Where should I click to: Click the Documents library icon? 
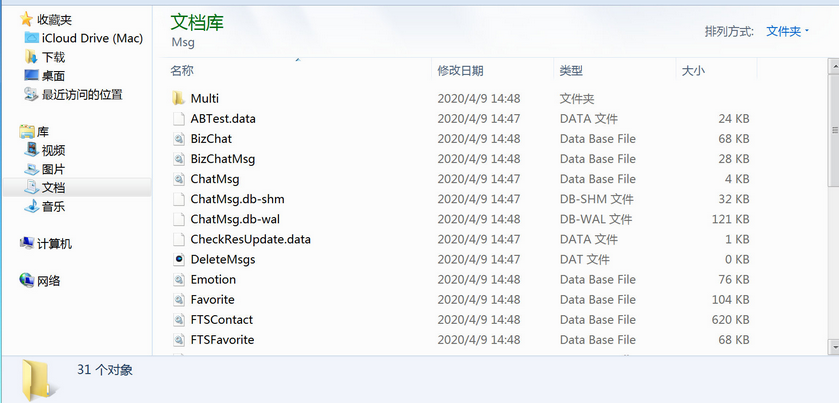(x=32, y=188)
